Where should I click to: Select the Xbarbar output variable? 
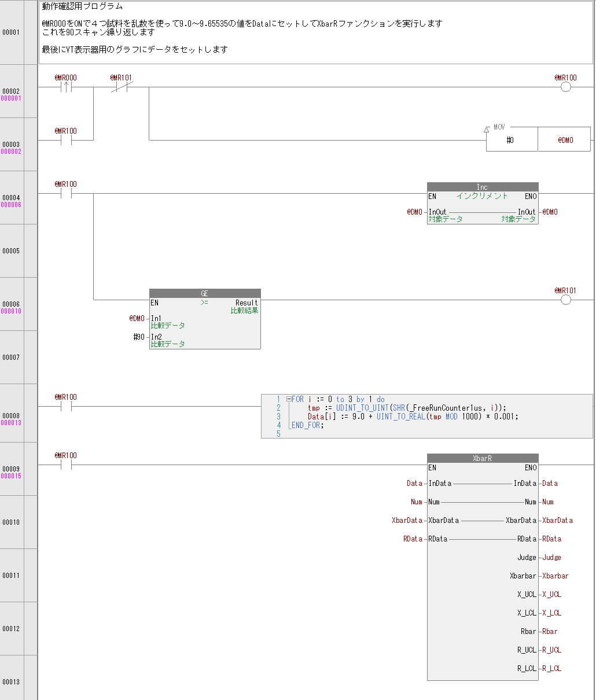[555, 576]
